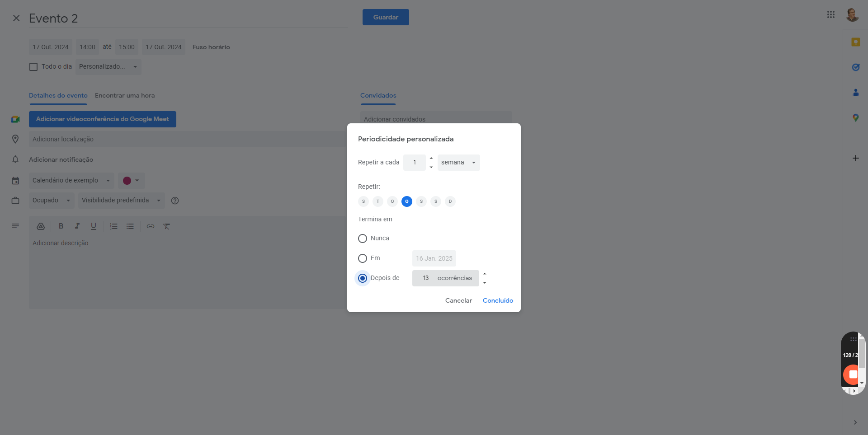Click Cancelar in the recurrence dialog

tap(458, 301)
